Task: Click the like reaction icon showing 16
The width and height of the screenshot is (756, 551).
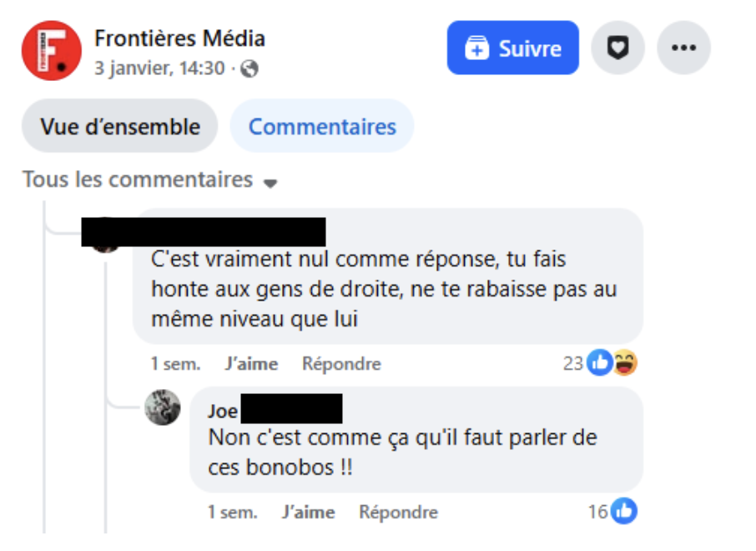Action: coord(623,511)
